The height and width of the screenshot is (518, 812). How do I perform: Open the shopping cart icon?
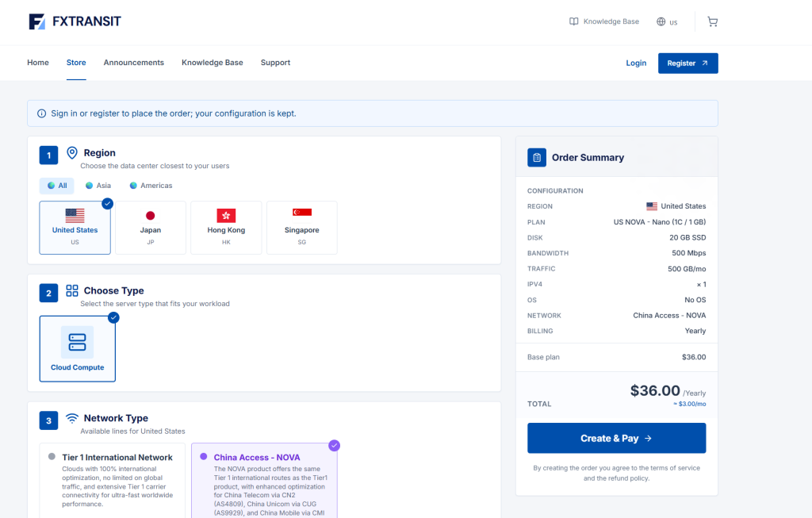point(713,21)
